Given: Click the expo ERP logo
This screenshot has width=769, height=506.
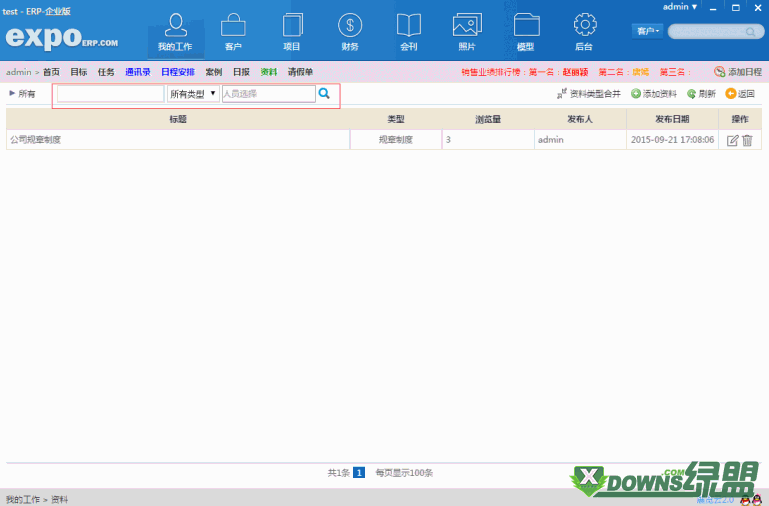Looking at the screenshot, I should (62, 37).
